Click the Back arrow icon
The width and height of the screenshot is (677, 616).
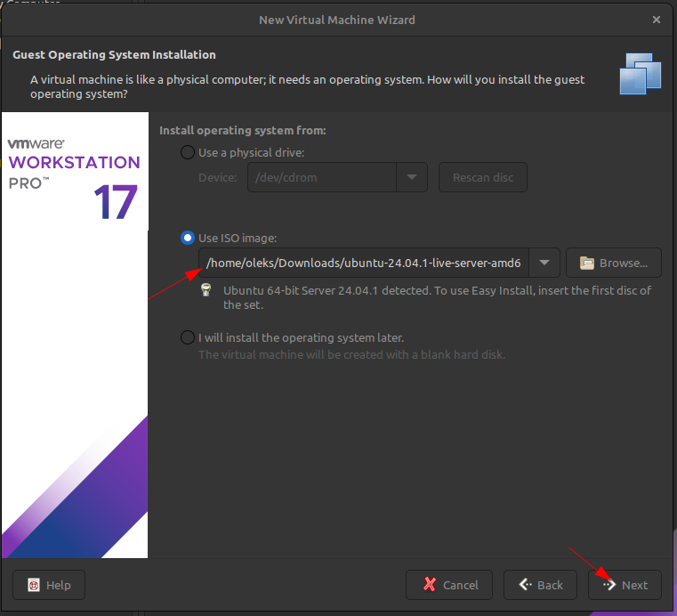coord(526,585)
